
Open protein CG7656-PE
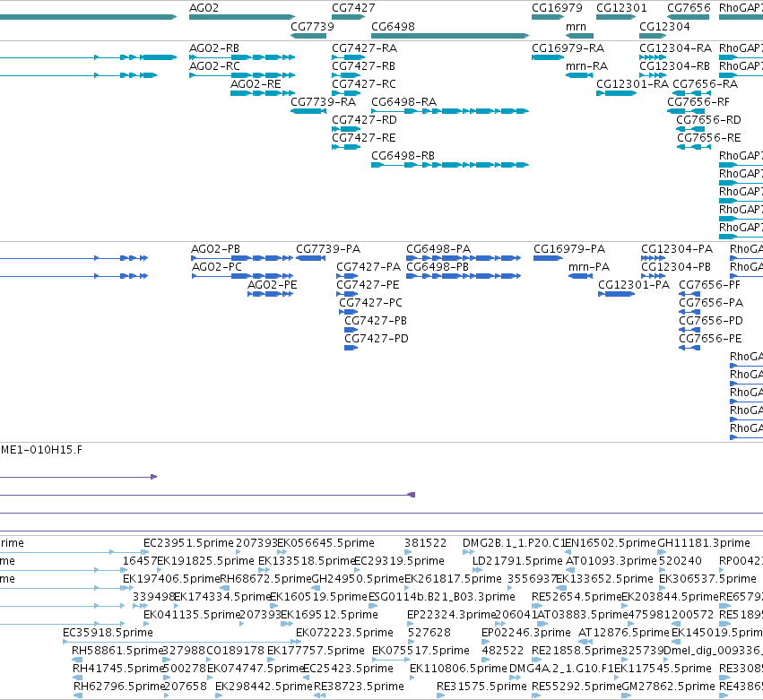pos(689,348)
